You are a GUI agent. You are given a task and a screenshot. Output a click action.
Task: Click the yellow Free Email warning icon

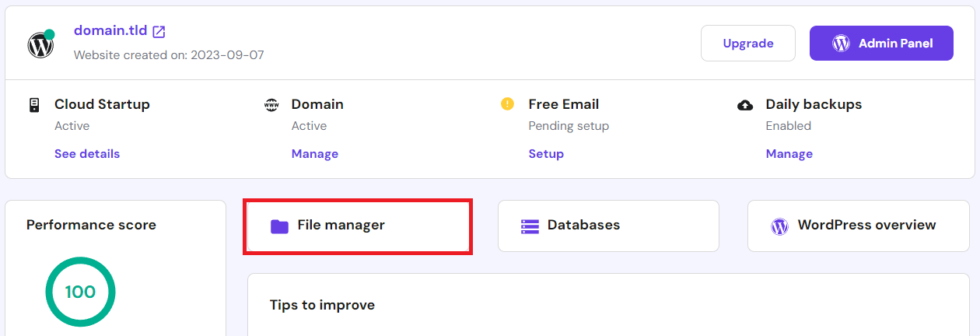508,104
